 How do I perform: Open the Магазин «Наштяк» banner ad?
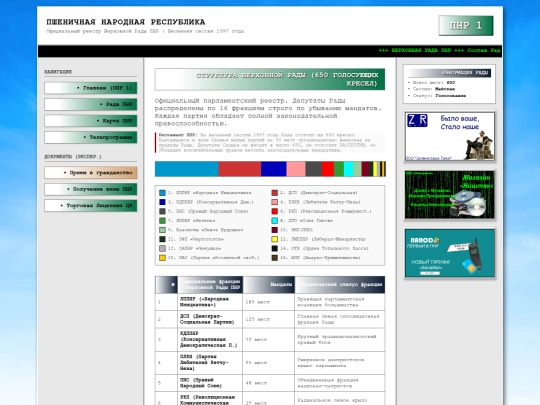coord(449,195)
